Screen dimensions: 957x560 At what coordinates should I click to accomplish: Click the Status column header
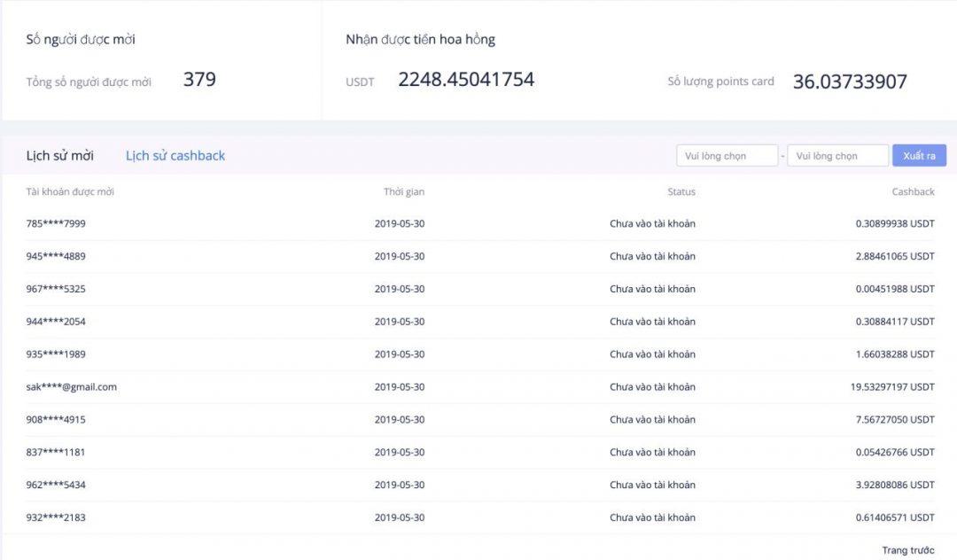(x=681, y=191)
